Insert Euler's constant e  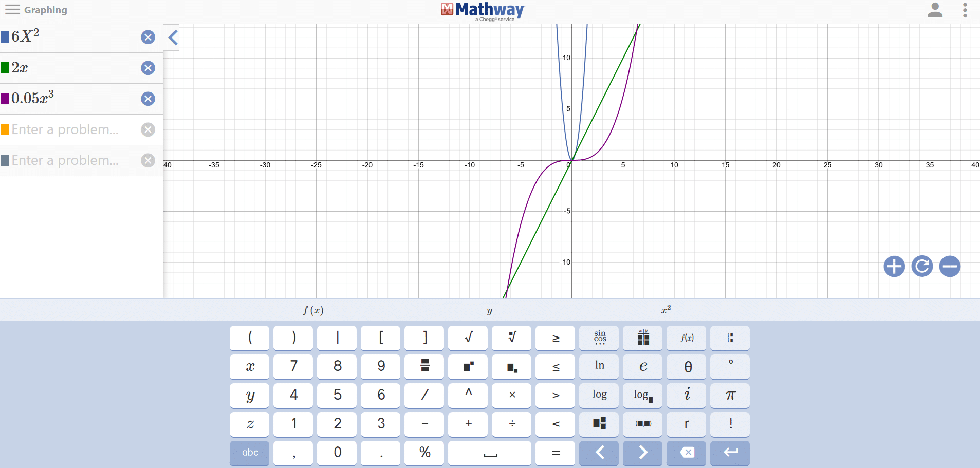click(x=643, y=366)
